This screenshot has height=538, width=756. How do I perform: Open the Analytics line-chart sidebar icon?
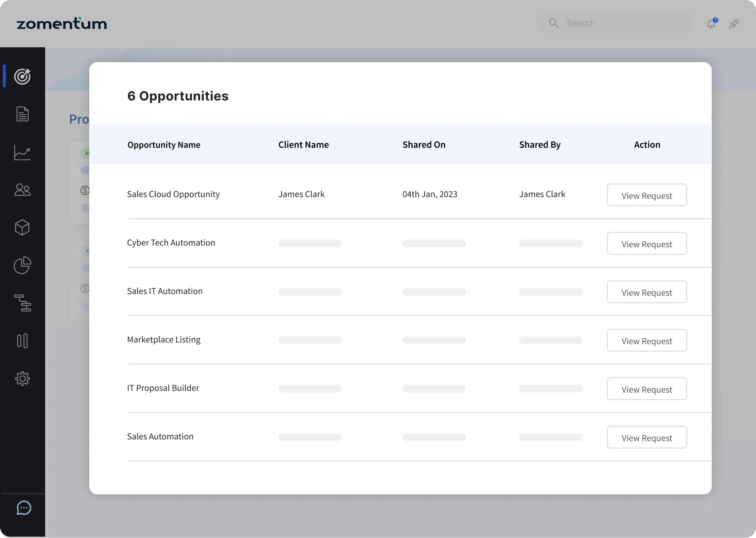[23, 153]
